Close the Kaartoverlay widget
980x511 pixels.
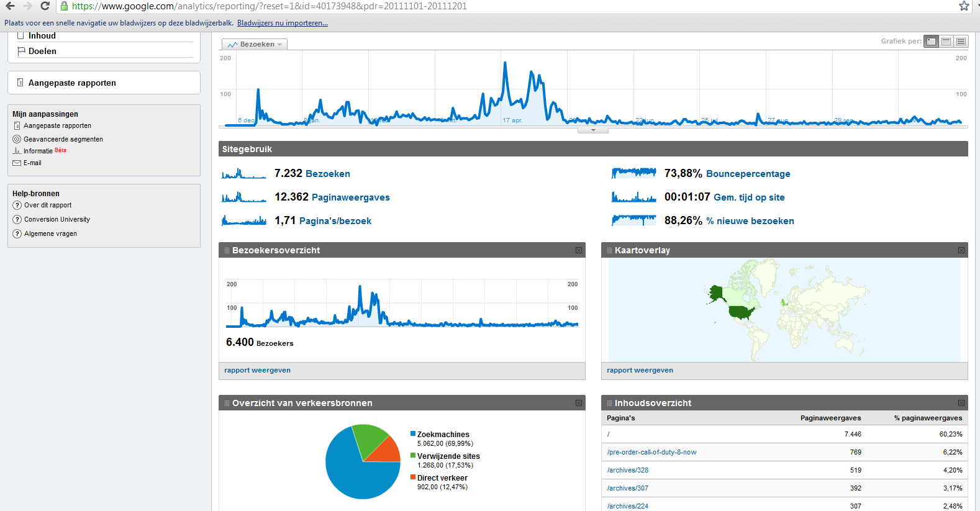[961, 250]
